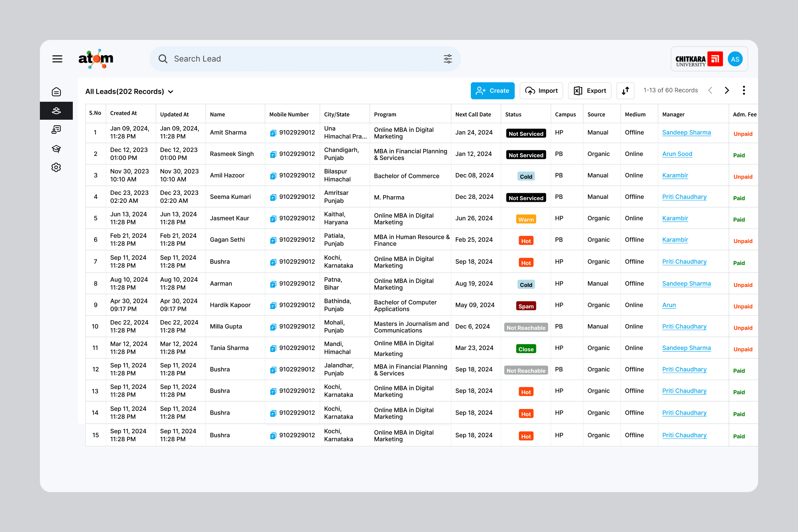Open the AS user avatar
Screen dimensions: 798x532
click(735, 60)
